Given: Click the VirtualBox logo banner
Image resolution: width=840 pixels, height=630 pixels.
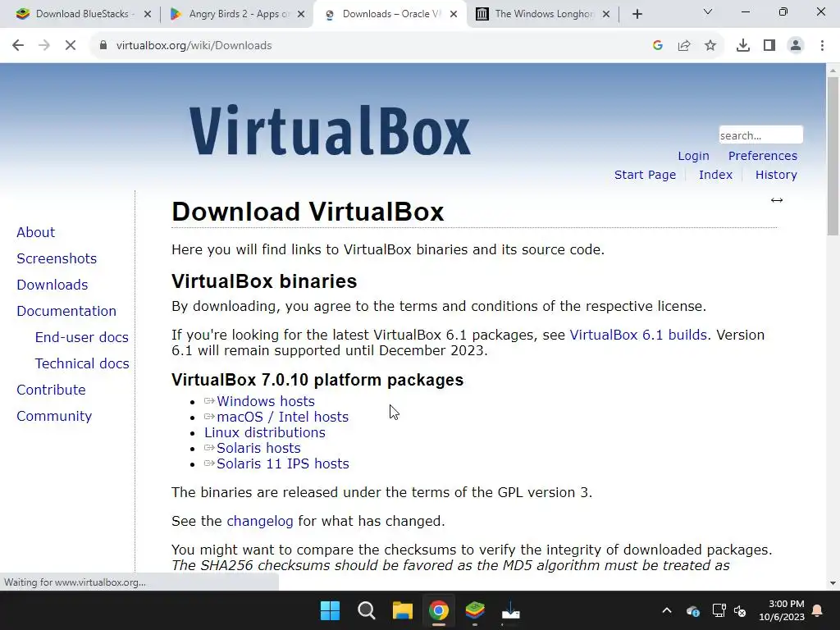Looking at the screenshot, I should pos(330,130).
